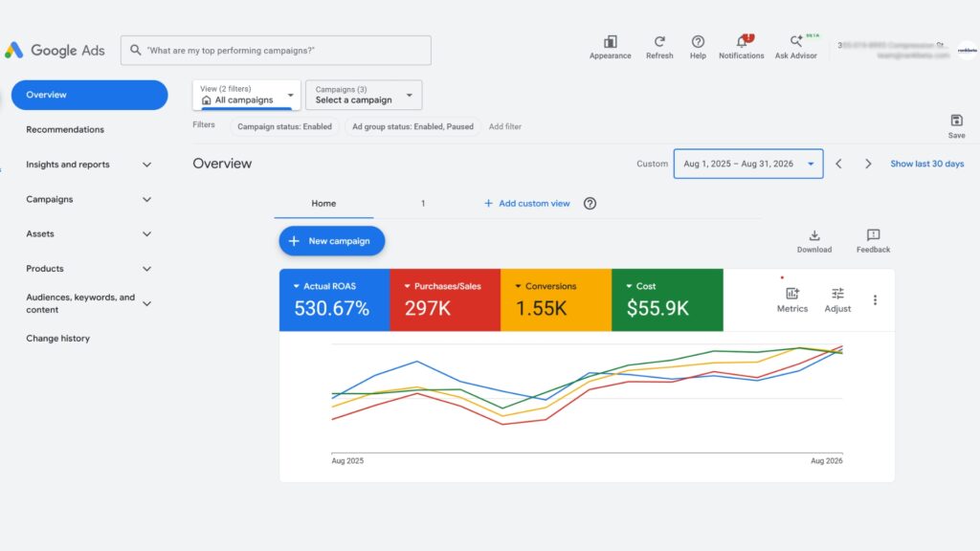This screenshot has width=980, height=551.
Task: Go to previous date range arrow
Action: (x=838, y=164)
